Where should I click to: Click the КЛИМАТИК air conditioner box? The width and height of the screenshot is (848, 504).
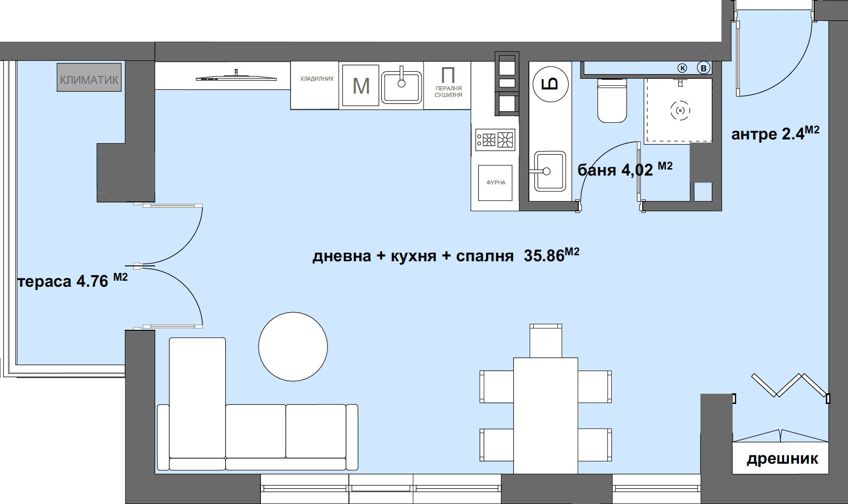pyautogui.click(x=89, y=78)
